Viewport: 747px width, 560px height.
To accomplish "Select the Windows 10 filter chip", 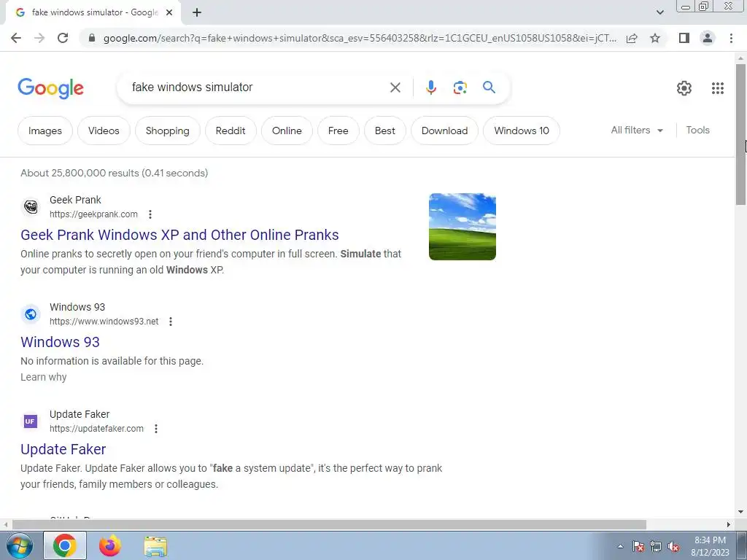I will (x=521, y=131).
